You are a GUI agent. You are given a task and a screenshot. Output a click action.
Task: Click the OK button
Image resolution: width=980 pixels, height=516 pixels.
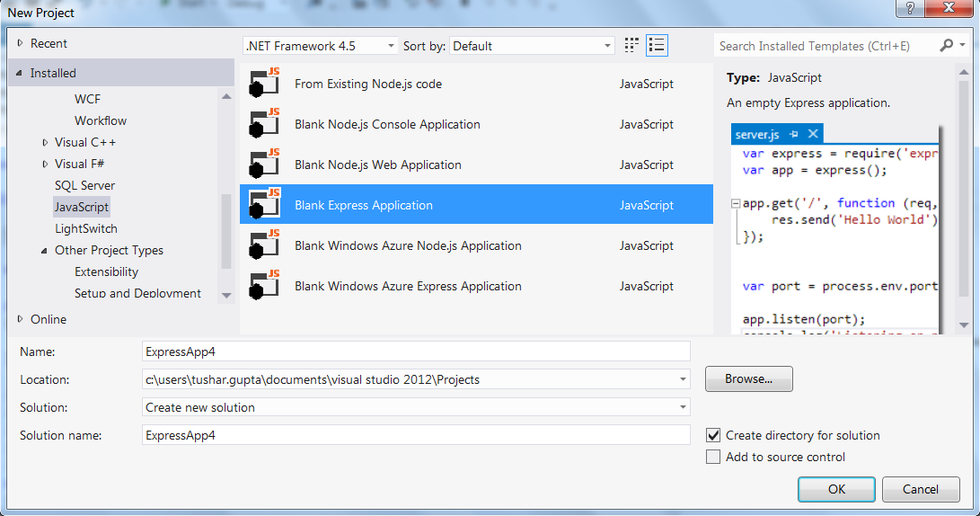(836, 489)
